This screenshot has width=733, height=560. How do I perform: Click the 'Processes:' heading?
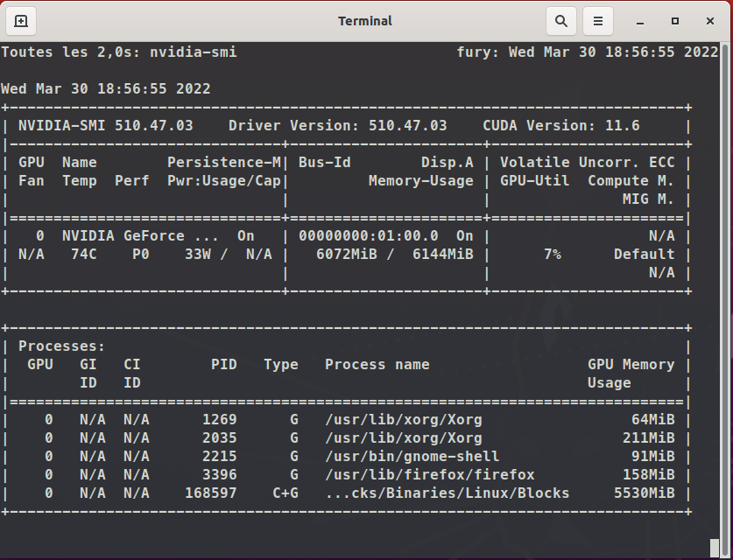click(x=61, y=346)
